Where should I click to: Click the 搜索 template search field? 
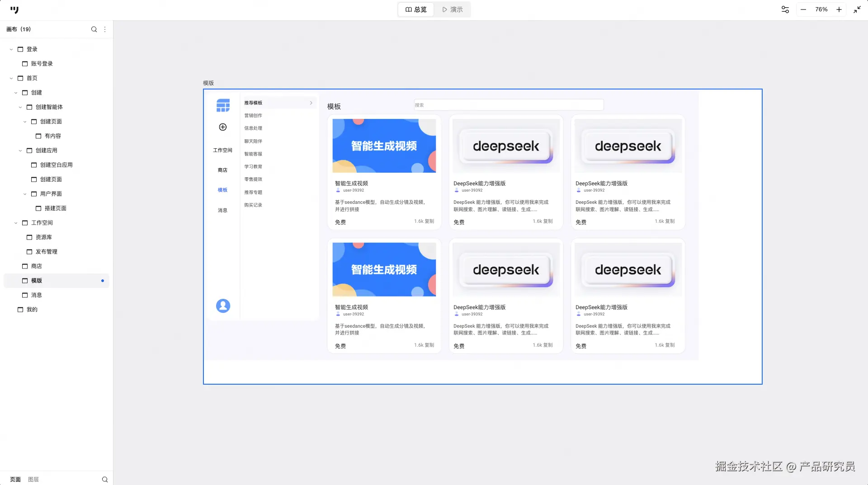point(509,105)
